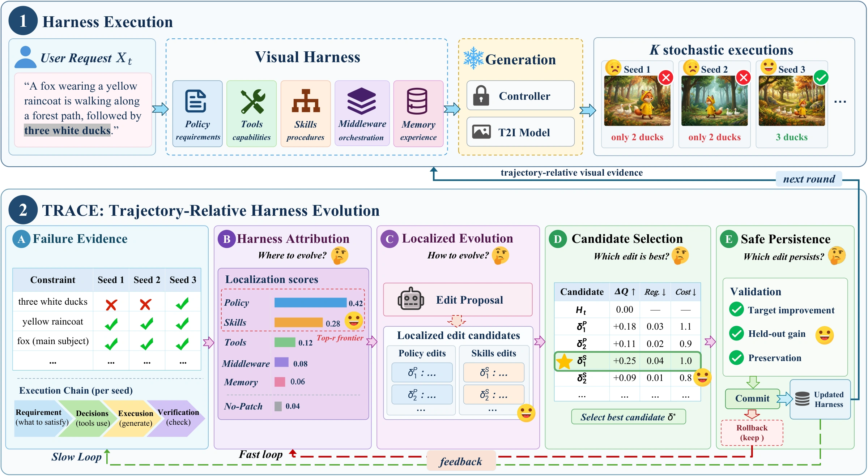Click the Seed 3 check for three white ducks
This screenshot has height=476, width=868.
click(x=183, y=303)
